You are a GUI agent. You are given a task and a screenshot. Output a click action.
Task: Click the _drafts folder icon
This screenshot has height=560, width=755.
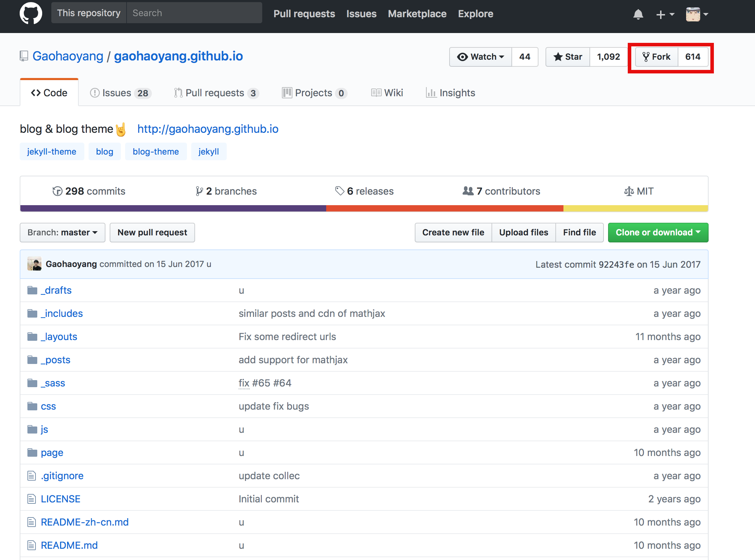(32, 290)
